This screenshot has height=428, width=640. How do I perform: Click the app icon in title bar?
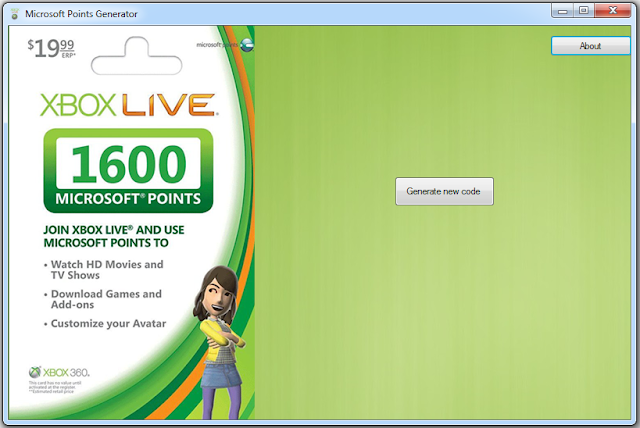15,13
